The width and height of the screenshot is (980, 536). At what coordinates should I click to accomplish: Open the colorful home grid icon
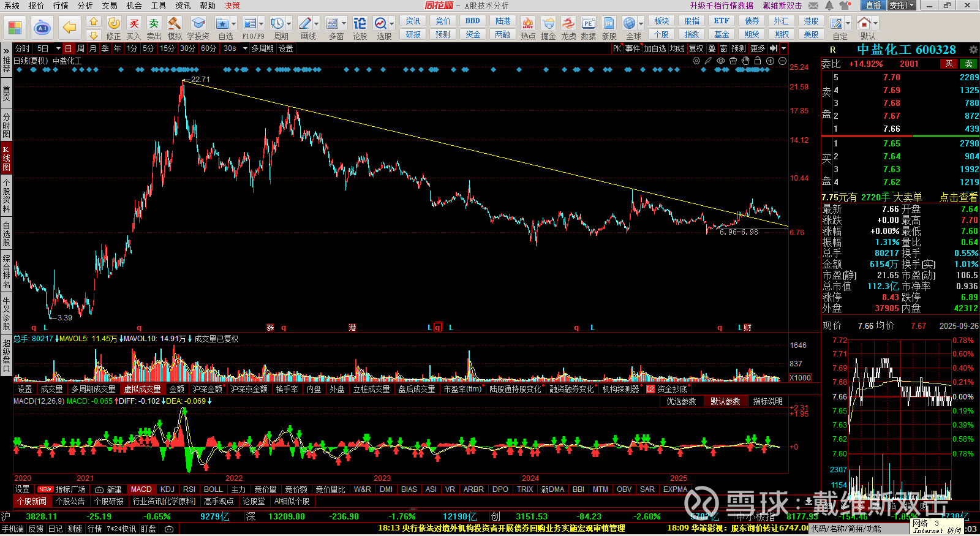[x=15, y=28]
